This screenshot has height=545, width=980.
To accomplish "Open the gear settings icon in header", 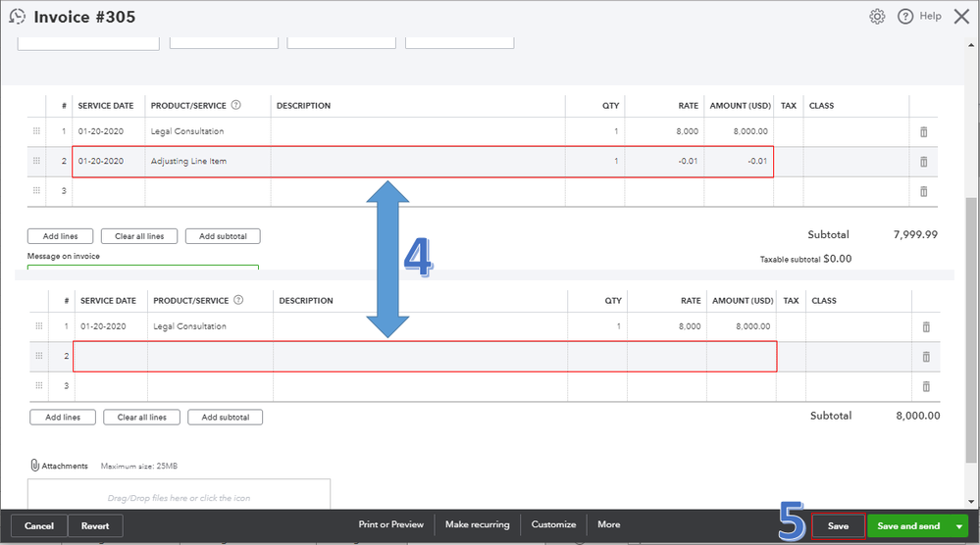I will click(878, 17).
